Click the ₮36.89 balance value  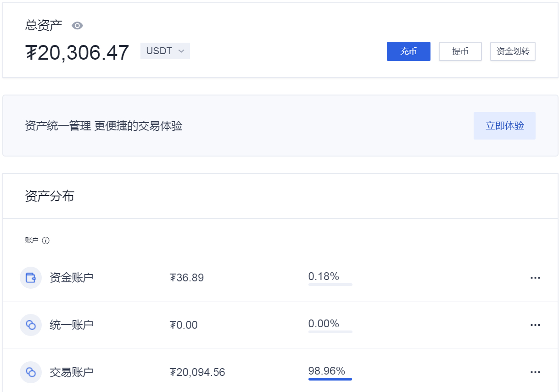coord(187,278)
